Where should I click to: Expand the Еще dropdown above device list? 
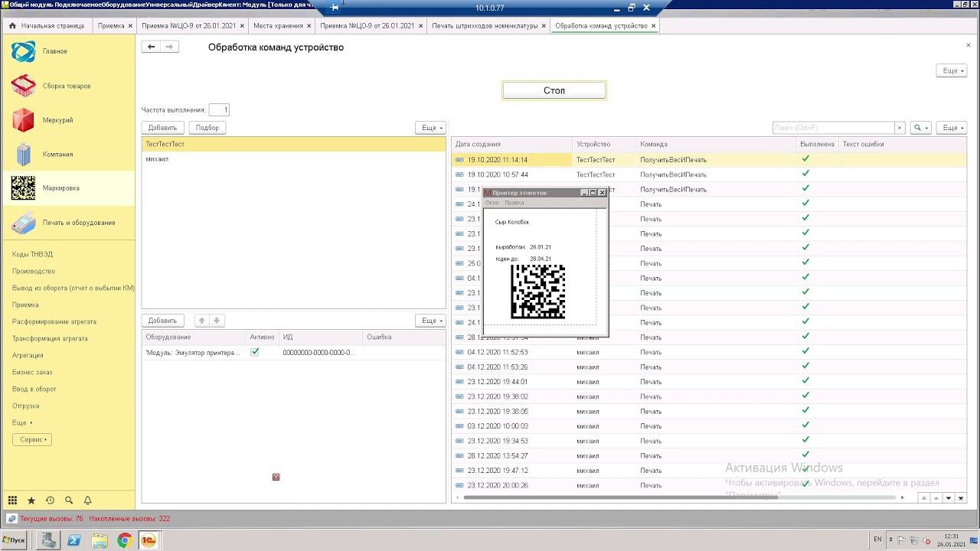point(430,128)
